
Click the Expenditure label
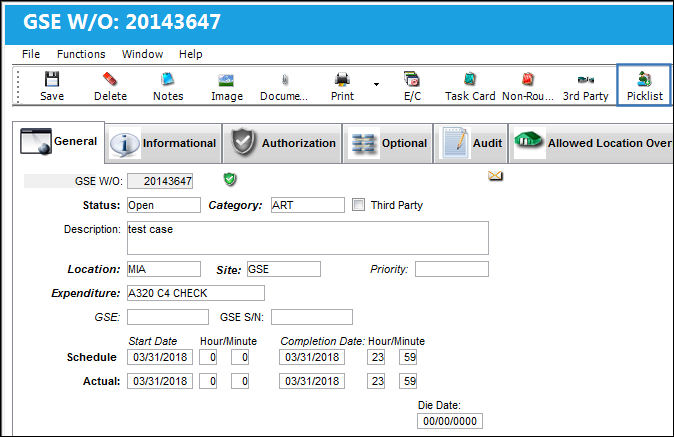pos(86,293)
